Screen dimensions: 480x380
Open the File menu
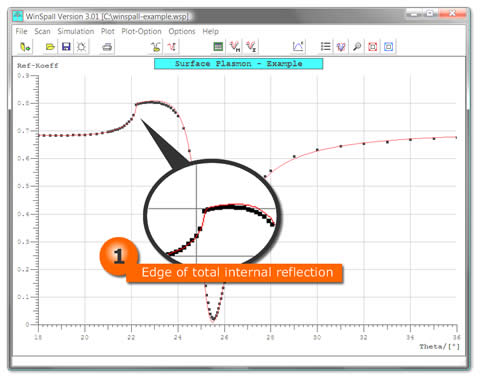point(21,31)
